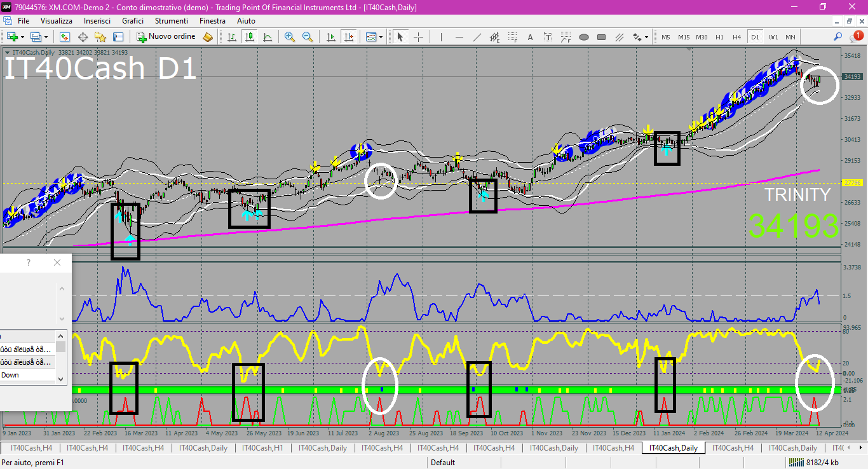Select the Down row in dialog list
Image resolution: width=868 pixels, height=469 pixels.
(28, 375)
